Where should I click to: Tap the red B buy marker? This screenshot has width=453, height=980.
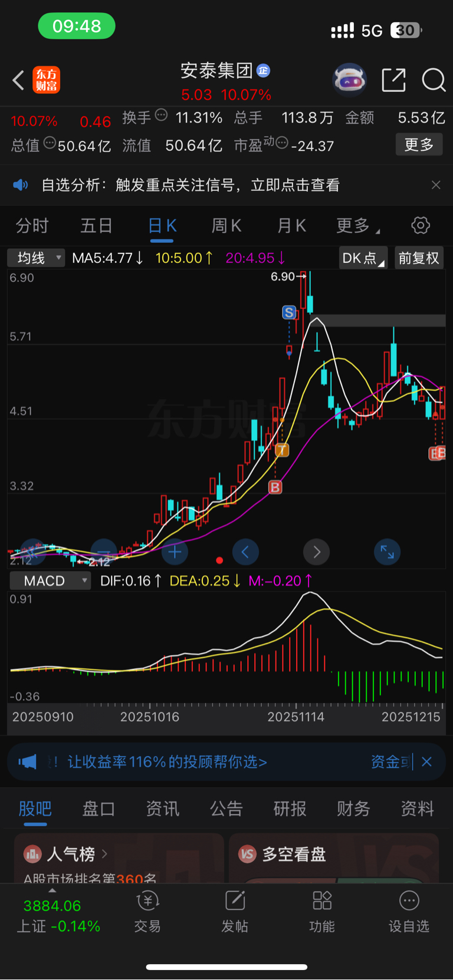(x=275, y=487)
